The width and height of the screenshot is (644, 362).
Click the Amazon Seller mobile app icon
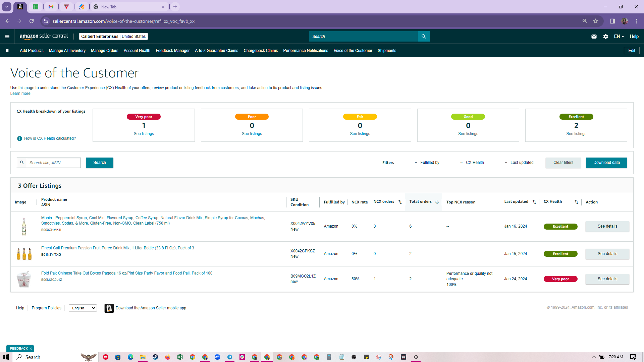[109, 308]
